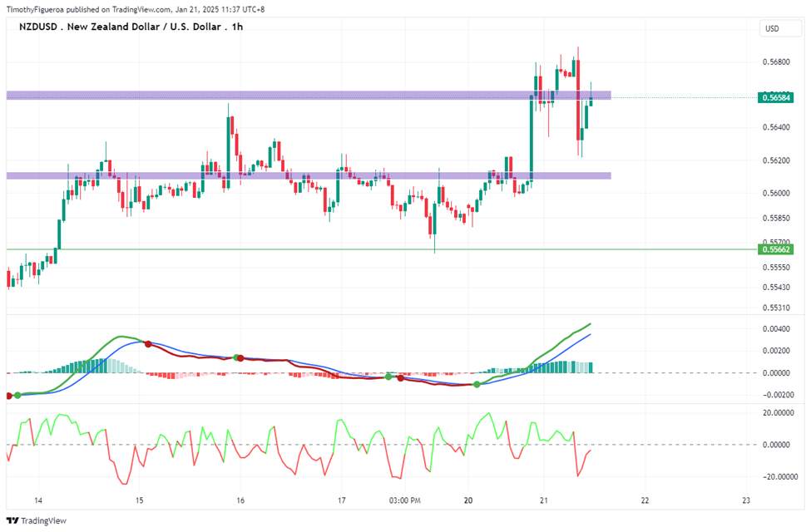
Task: Select the upper purple resistance zone
Action: [x=309, y=95]
